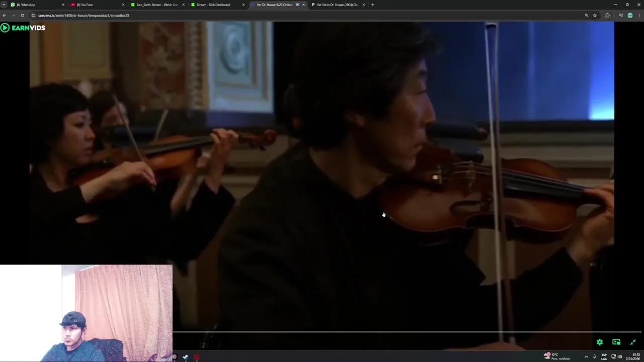
Task: Open player settings gear icon
Action: coord(600,342)
